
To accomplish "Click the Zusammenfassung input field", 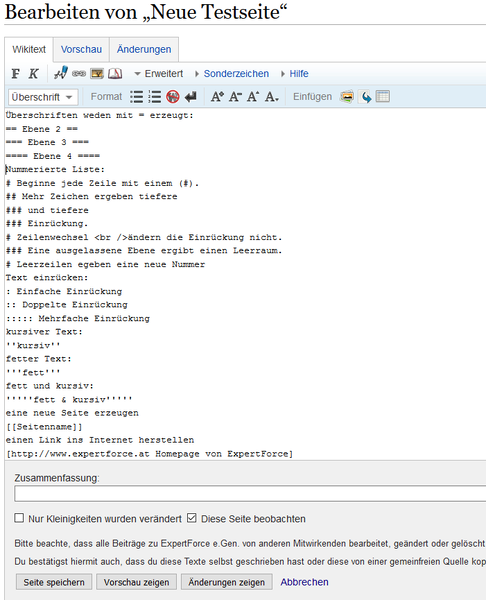I will click(250, 494).
